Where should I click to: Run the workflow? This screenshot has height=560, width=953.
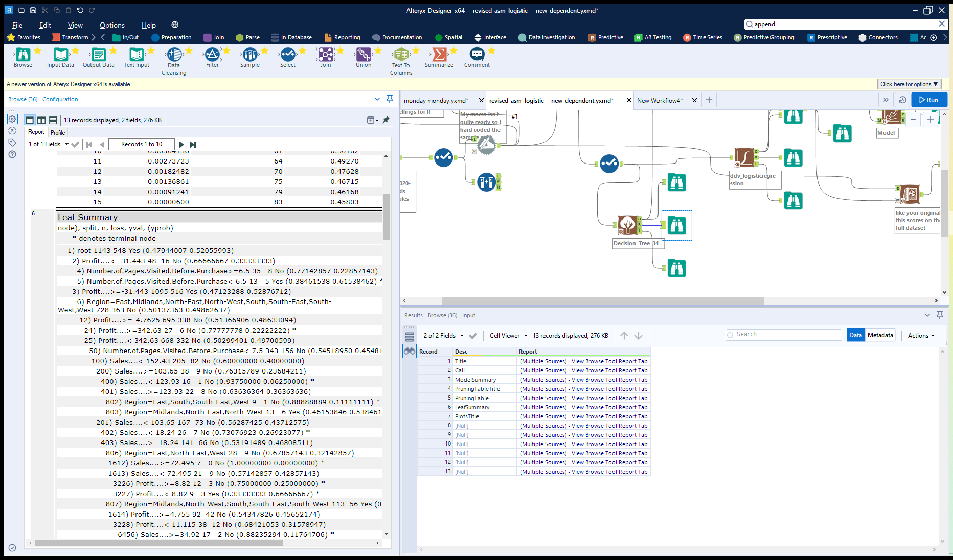(x=928, y=100)
